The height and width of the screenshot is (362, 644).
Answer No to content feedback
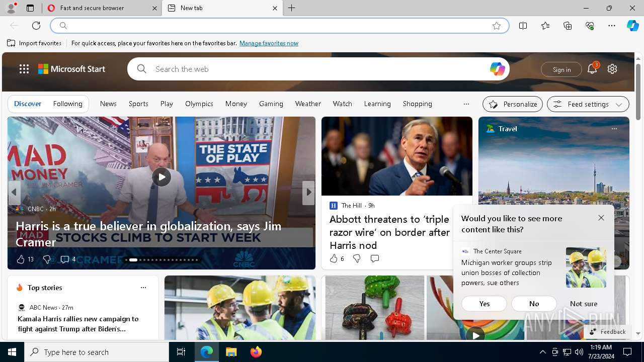[534, 304]
